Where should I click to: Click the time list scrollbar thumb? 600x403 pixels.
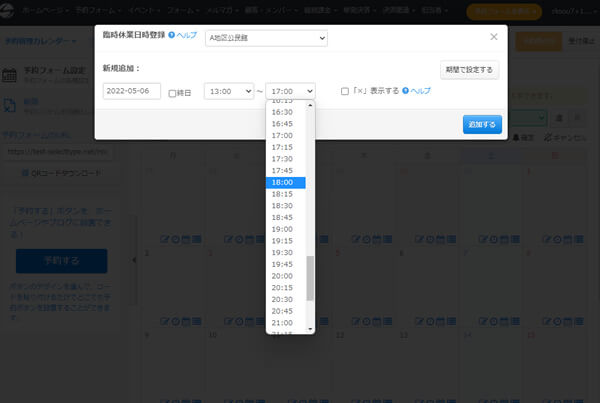(x=310, y=277)
